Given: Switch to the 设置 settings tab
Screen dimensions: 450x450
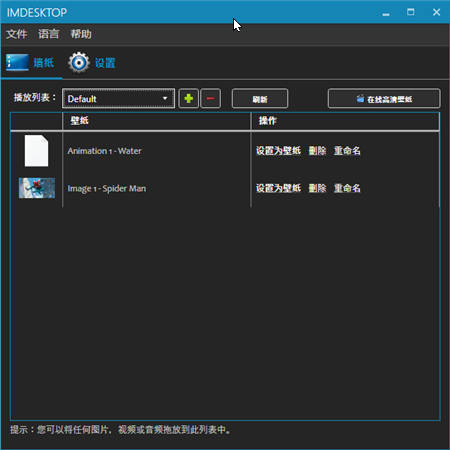Looking at the screenshot, I should [92, 63].
